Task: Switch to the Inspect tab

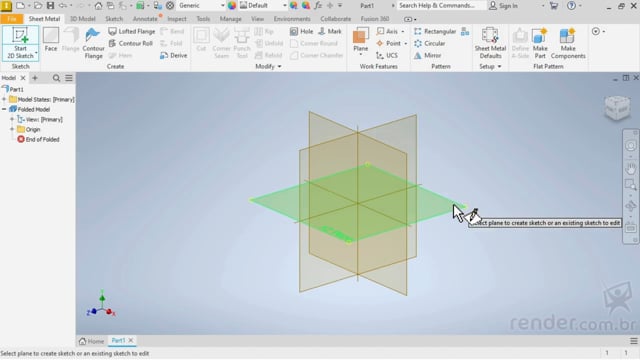Action: tap(177, 19)
